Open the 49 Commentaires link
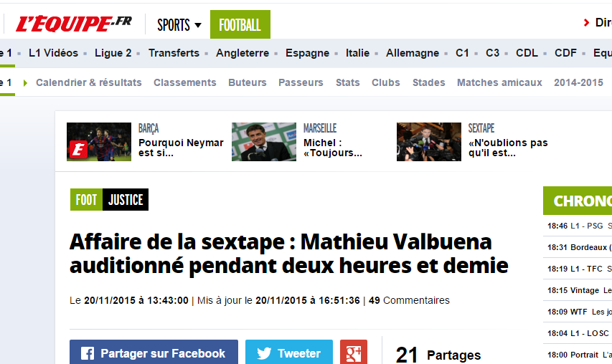The width and height of the screenshot is (612, 364). tap(409, 300)
